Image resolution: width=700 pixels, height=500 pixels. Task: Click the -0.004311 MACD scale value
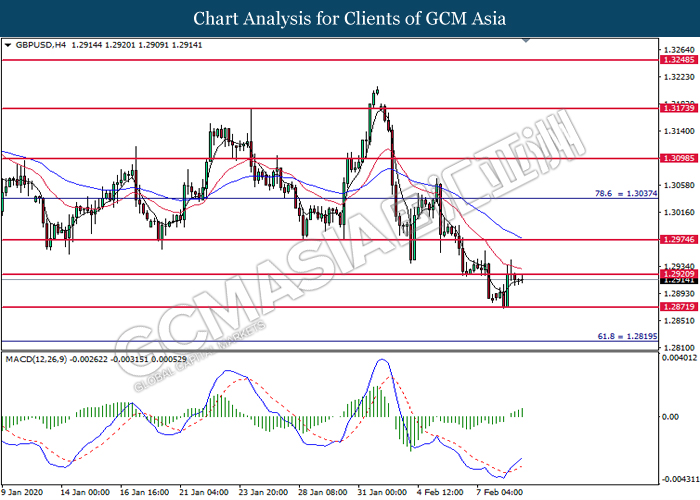680,479
